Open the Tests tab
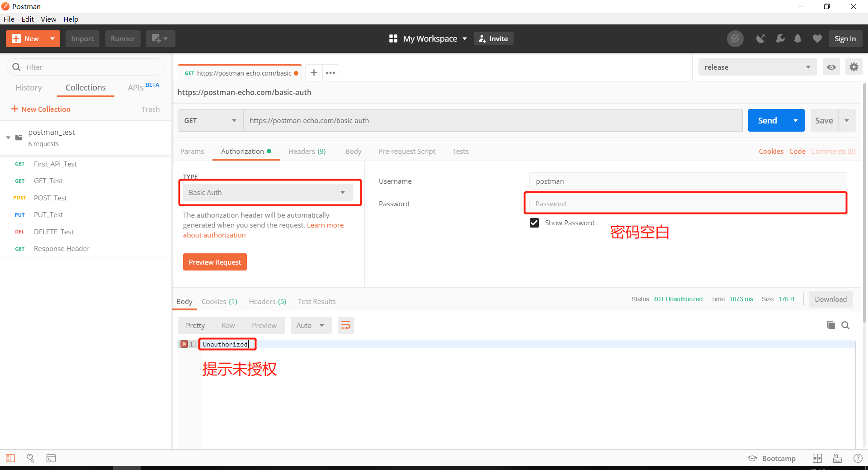Viewport: 868px width, 470px height. 460,152
